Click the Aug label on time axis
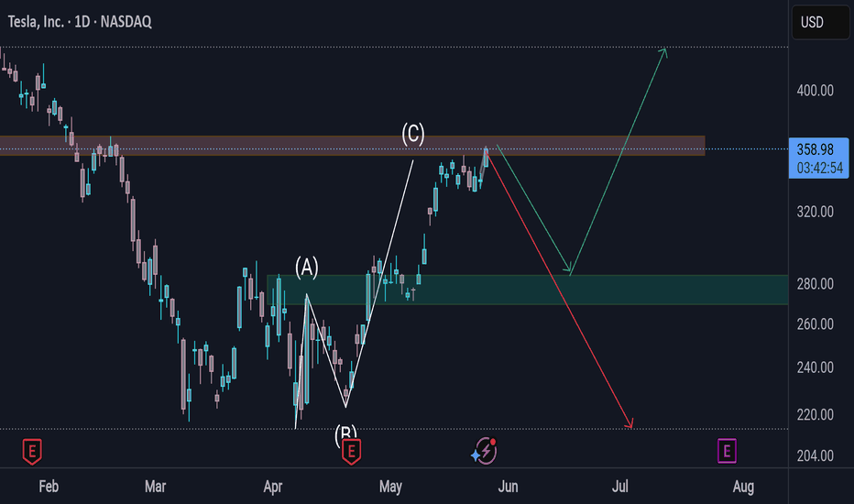The image size is (854, 504). (x=743, y=486)
